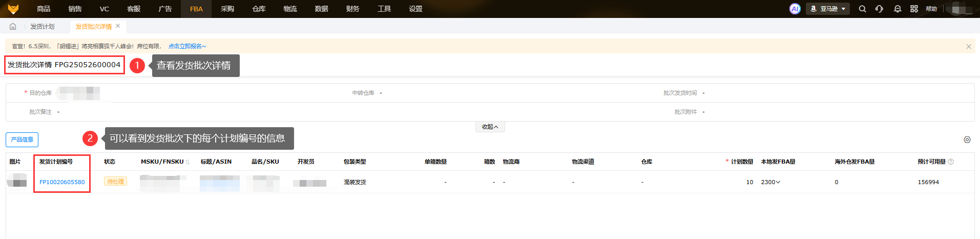Viewport: 980px width, 239px height.
Task: Open the VC menu
Action: (x=105, y=9)
